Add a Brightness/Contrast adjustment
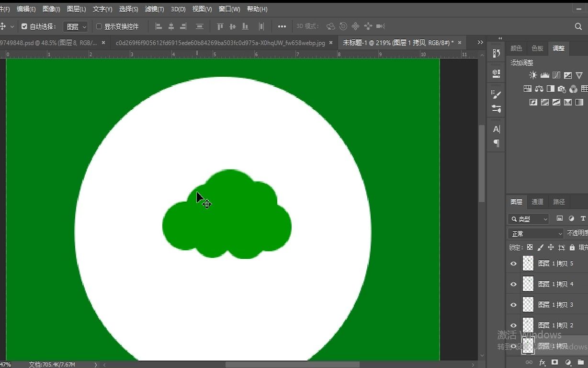588x368 pixels. pos(533,75)
